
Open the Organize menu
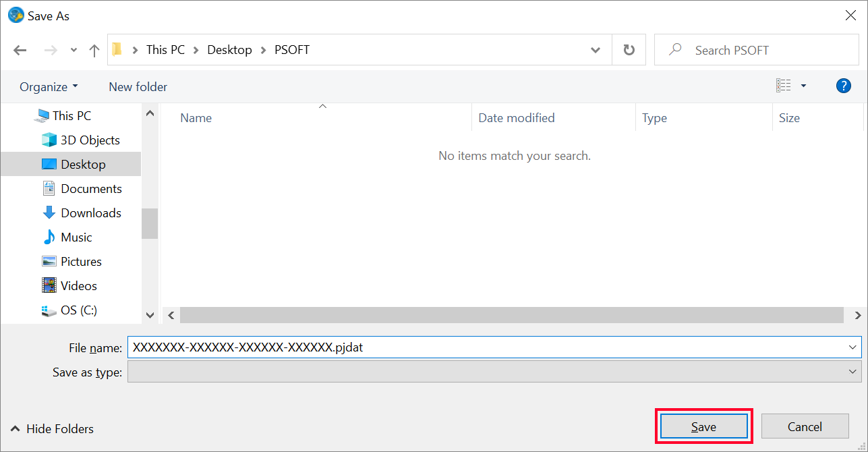(x=49, y=87)
